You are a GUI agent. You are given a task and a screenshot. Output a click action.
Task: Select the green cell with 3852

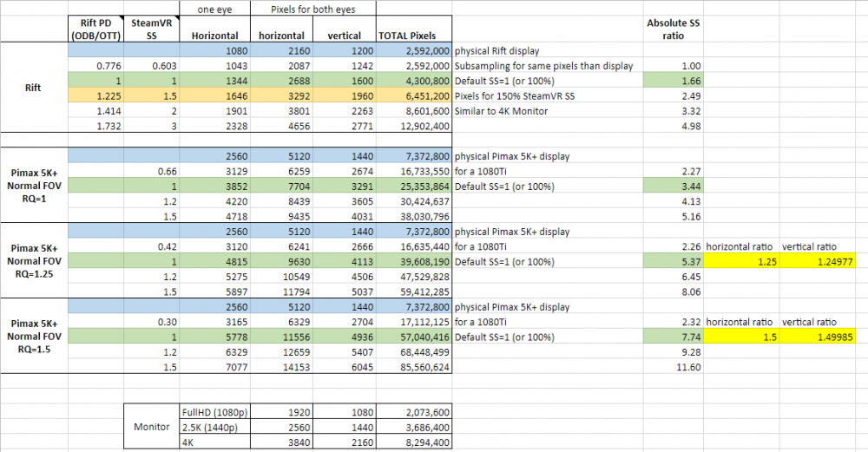[214, 187]
